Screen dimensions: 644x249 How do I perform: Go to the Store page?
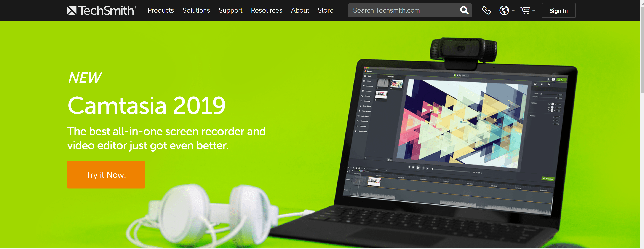[325, 10]
